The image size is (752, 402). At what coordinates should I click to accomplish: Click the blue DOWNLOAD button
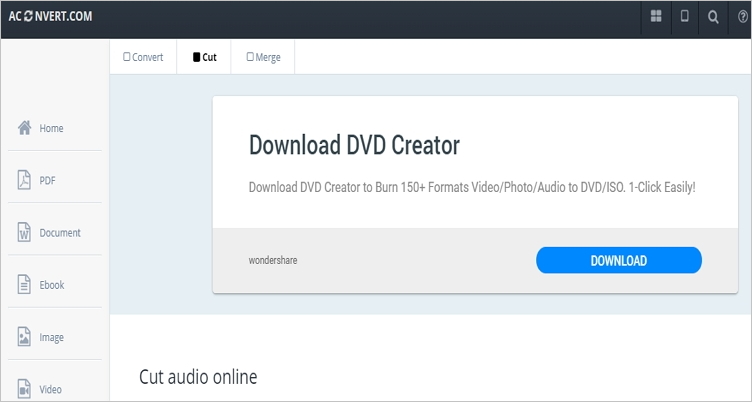[619, 260]
